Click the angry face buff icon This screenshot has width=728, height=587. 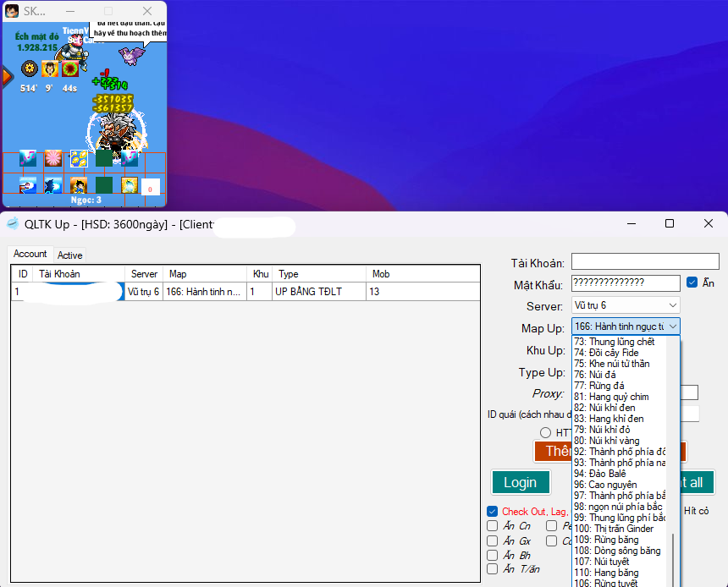click(x=50, y=69)
